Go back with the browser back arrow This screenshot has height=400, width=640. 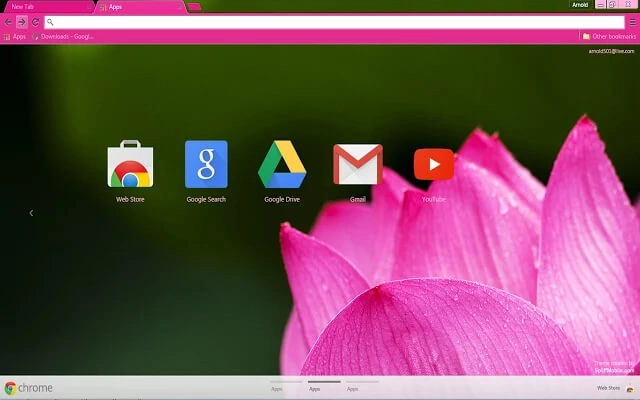[8, 22]
